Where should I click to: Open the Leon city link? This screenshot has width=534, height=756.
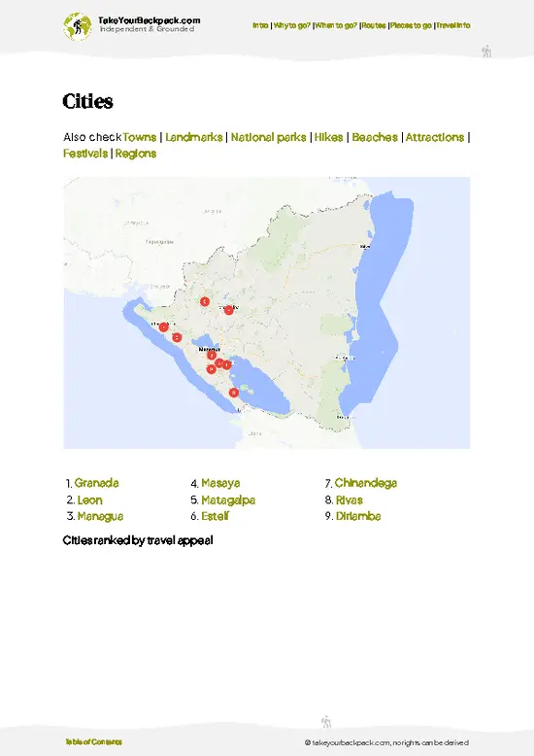(89, 500)
